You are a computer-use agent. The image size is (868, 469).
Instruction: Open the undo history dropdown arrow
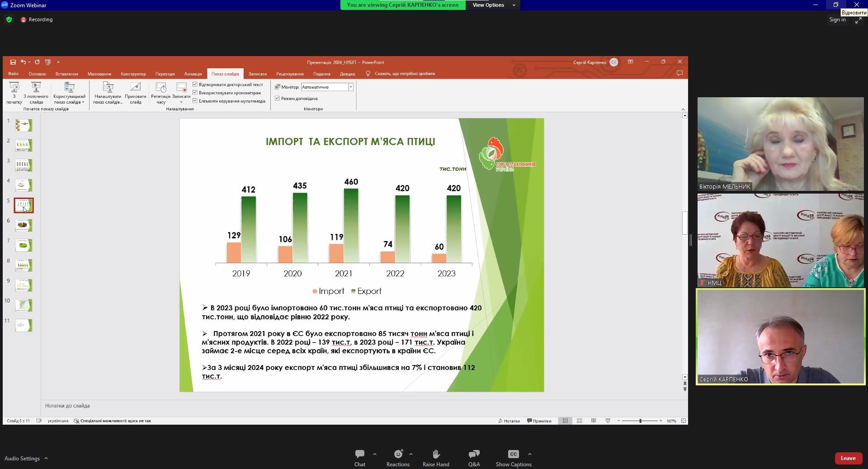click(x=29, y=62)
